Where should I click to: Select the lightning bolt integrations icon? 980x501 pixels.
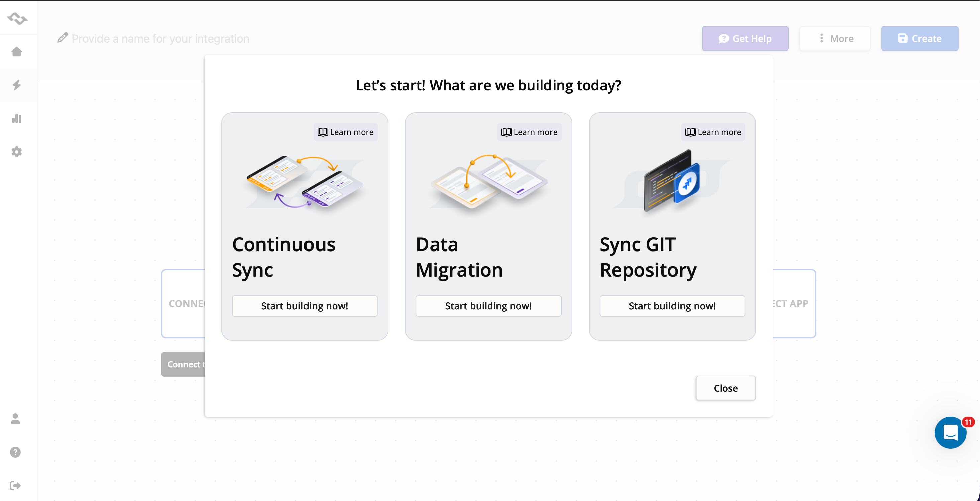pos(17,85)
